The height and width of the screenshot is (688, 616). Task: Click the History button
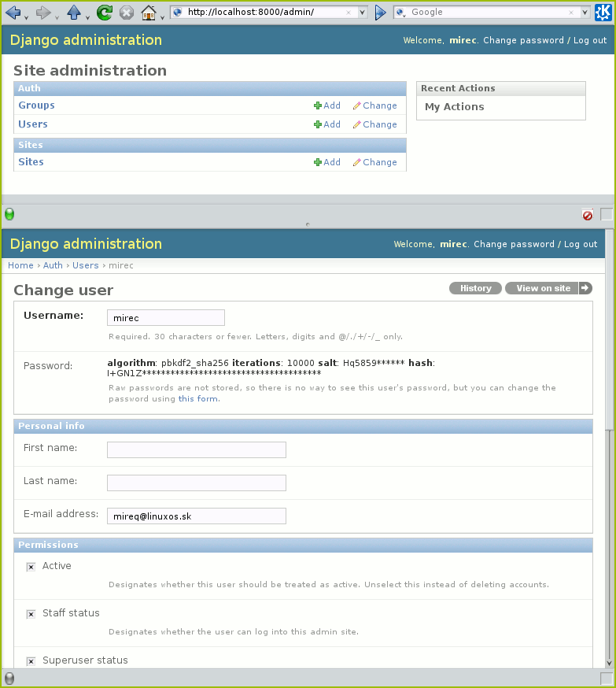pyautogui.click(x=475, y=288)
